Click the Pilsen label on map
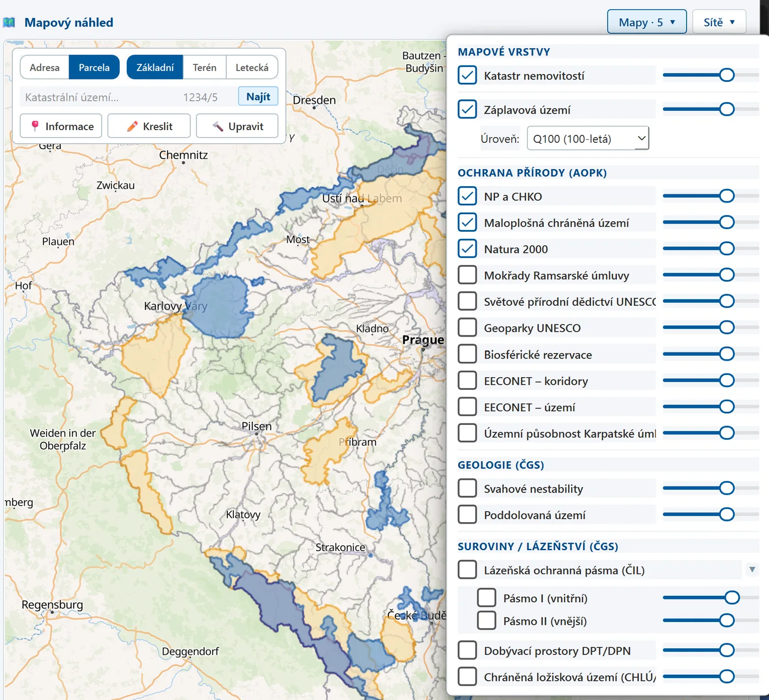The width and height of the screenshot is (769, 700). click(x=257, y=426)
